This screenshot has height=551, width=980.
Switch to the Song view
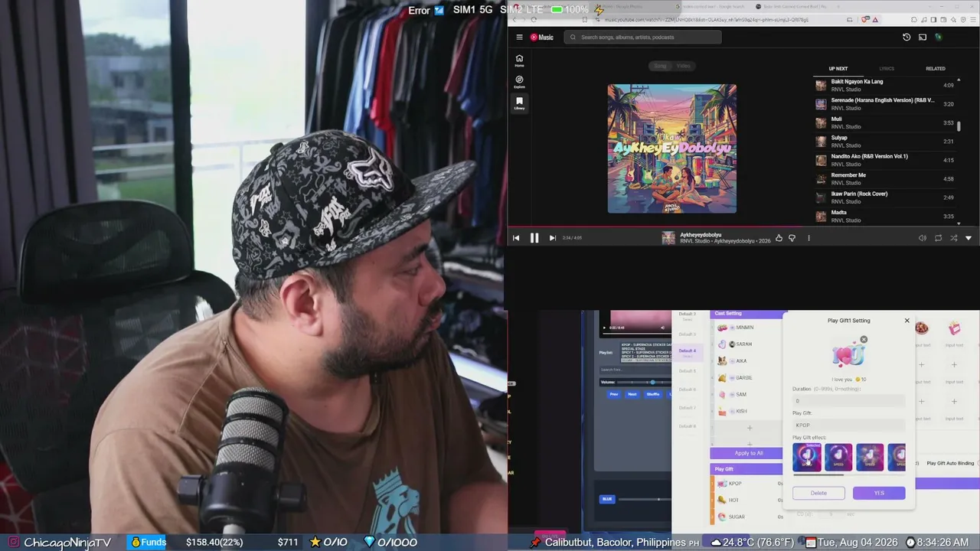click(x=660, y=66)
